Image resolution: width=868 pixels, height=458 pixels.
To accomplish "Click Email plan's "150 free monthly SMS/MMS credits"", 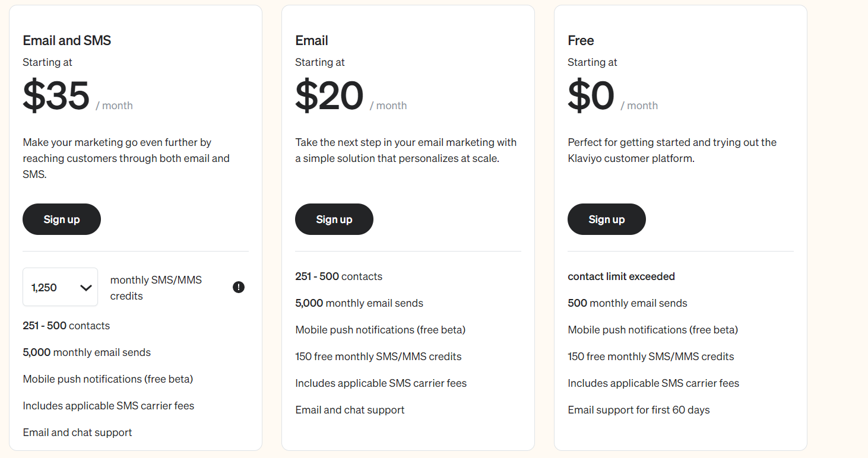I will [x=378, y=357].
